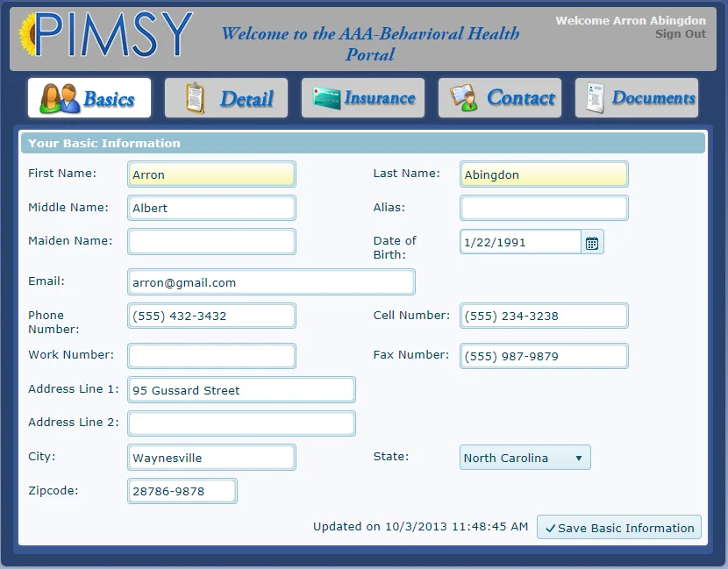Viewport: 728px width, 569px height.
Task: Click the Contact tab person icon
Action: [463, 98]
